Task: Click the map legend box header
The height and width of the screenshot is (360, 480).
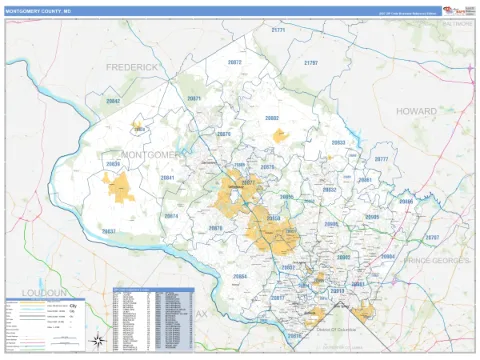Action: click(x=45, y=299)
